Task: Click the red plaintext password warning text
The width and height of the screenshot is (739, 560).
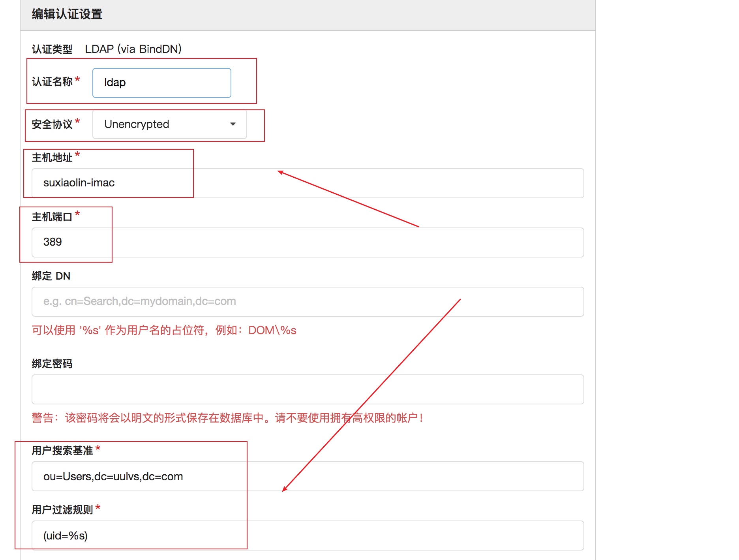Action: pos(228,418)
